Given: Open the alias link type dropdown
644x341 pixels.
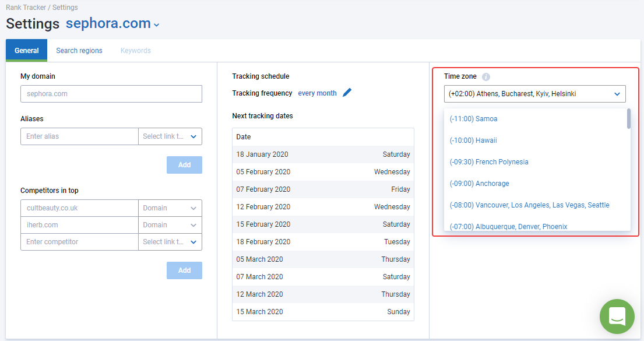Looking at the screenshot, I should coord(170,136).
